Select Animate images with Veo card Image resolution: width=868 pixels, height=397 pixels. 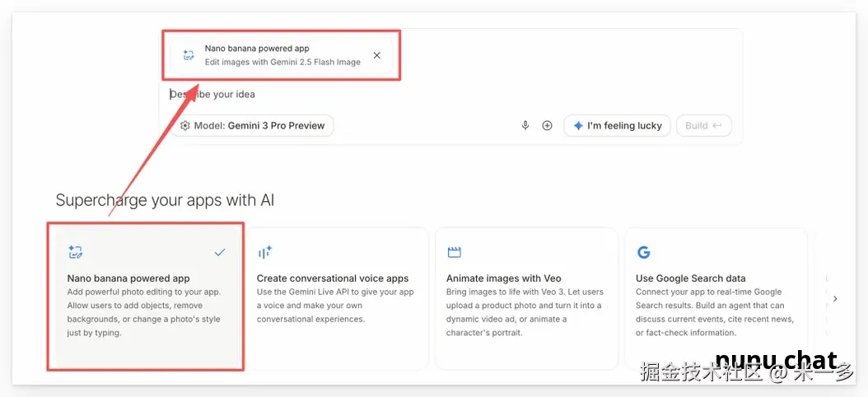pyautogui.click(x=526, y=298)
